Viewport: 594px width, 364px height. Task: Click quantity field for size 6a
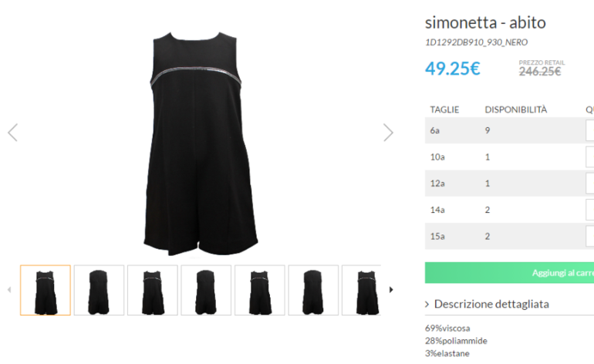click(x=590, y=130)
